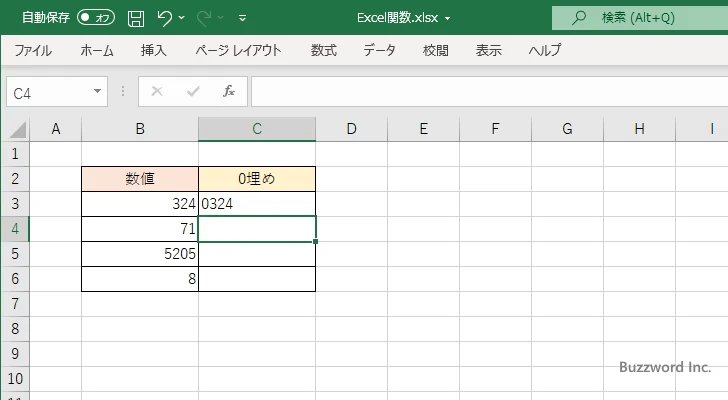
Task: Open Insert Function fx dialog
Action: [229, 91]
